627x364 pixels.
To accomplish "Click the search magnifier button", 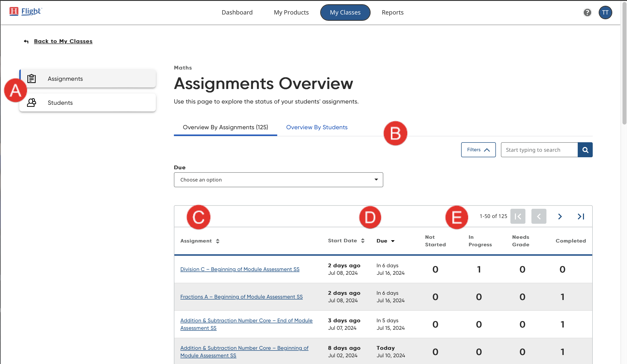I will click(585, 150).
